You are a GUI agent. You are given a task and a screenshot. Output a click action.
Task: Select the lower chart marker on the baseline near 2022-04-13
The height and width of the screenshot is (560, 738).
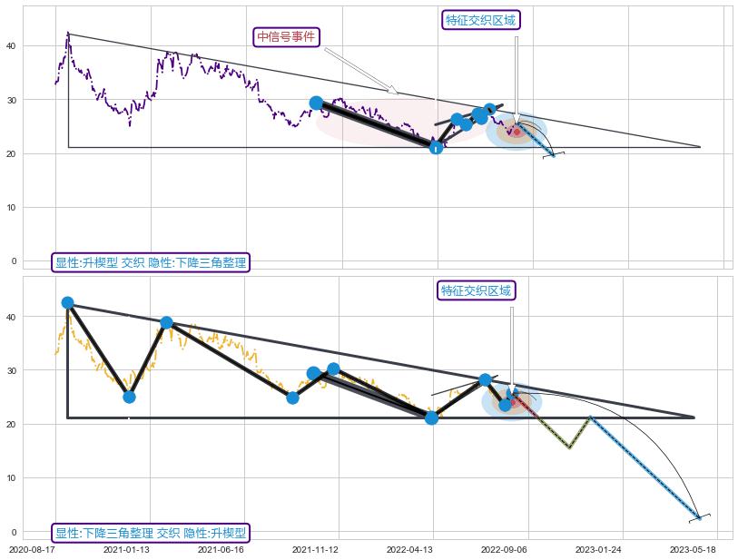click(432, 418)
